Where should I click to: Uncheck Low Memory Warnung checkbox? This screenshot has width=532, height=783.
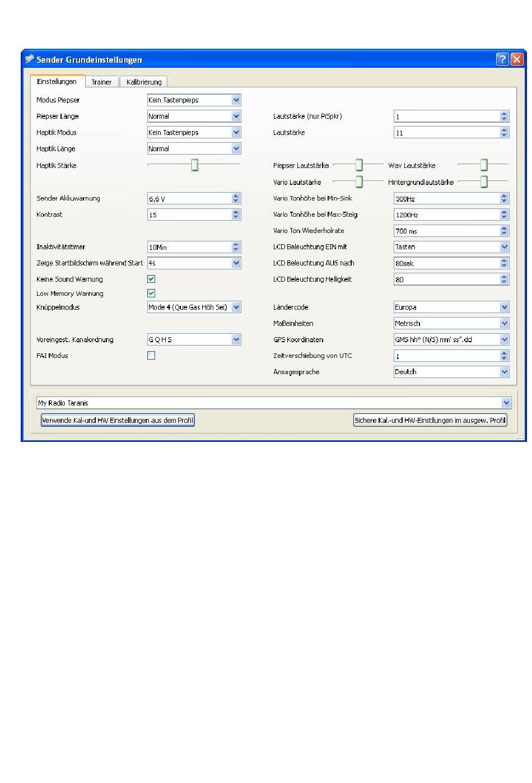click(151, 293)
